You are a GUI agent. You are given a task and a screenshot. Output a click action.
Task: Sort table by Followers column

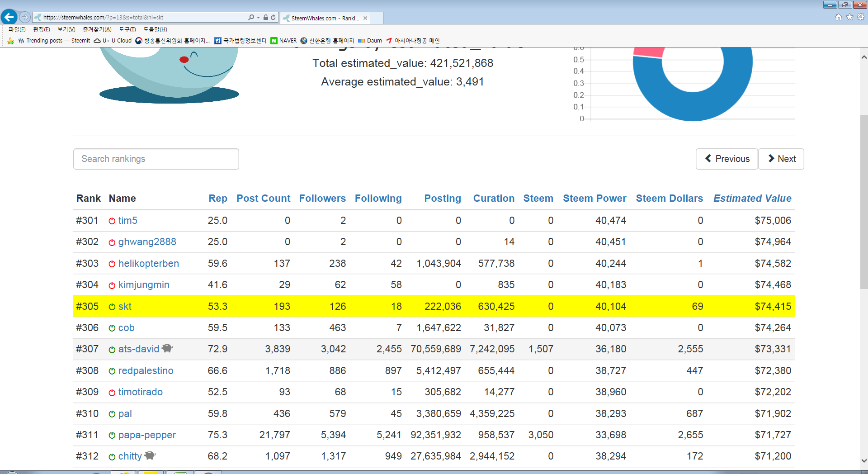coord(322,199)
